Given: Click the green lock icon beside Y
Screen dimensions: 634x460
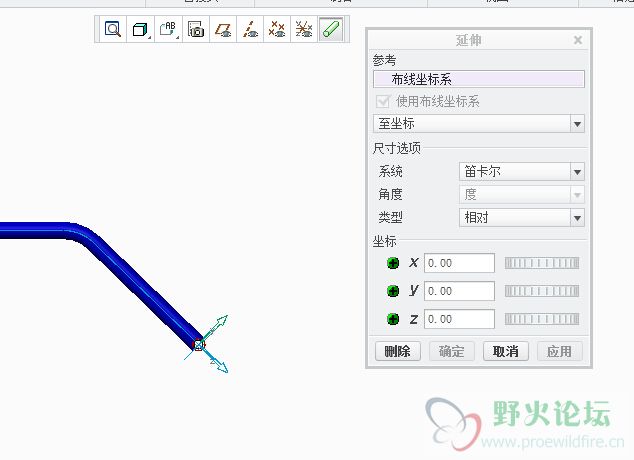Looking at the screenshot, I should (x=393, y=291).
